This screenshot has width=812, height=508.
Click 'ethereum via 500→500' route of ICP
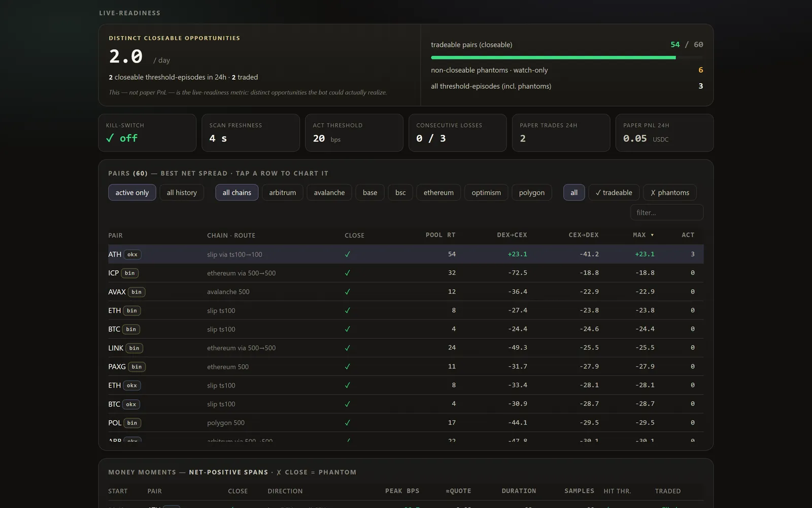pyautogui.click(x=241, y=273)
